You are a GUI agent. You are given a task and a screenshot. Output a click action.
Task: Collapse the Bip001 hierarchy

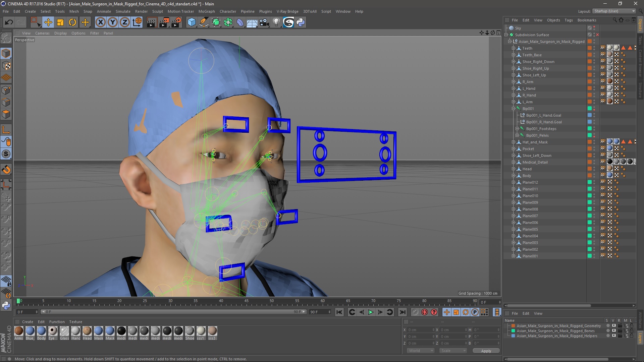tap(513, 109)
